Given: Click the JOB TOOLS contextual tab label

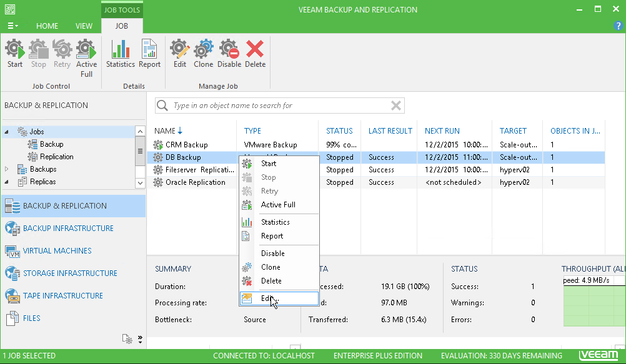Looking at the screenshot, I should click(x=122, y=10).
